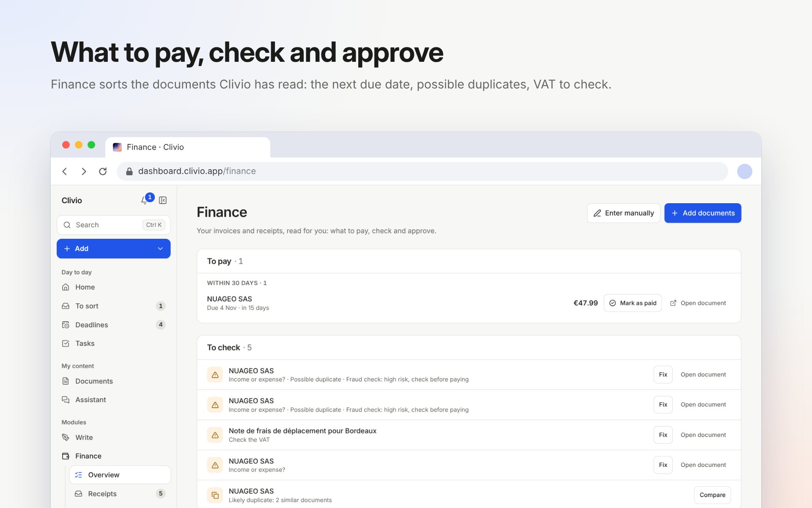The width and height of the screenshot is (812, 508).
Task: Open Home in the sidebar
Action: pyautogui.click(x=114, y=287)
